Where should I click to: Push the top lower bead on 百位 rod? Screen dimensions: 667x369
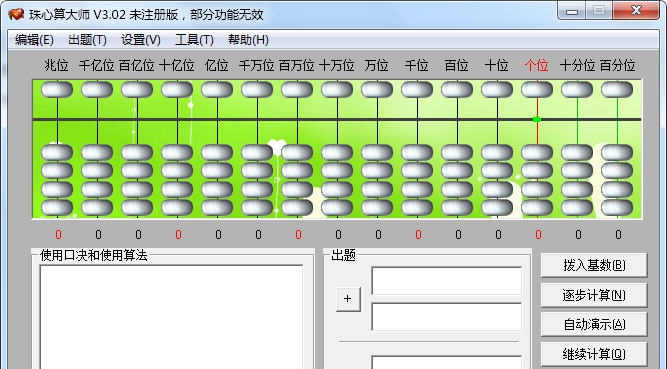tap(457, 152)
